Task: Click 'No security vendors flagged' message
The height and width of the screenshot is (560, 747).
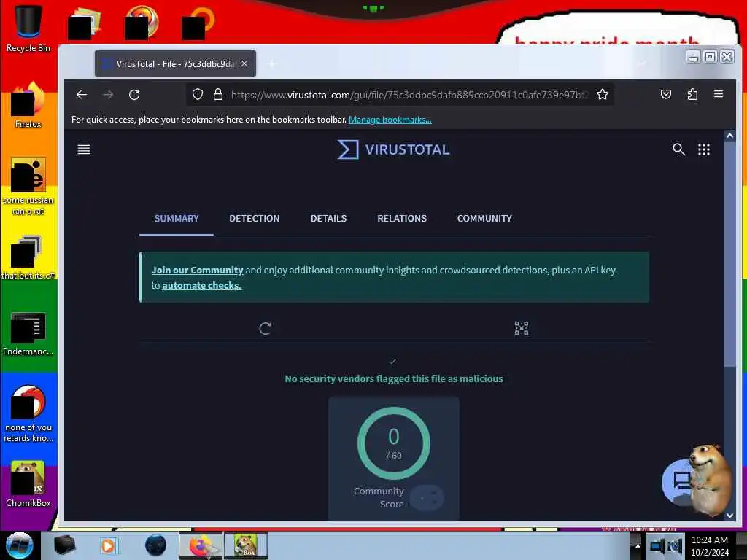Action: tap(394, 378)
